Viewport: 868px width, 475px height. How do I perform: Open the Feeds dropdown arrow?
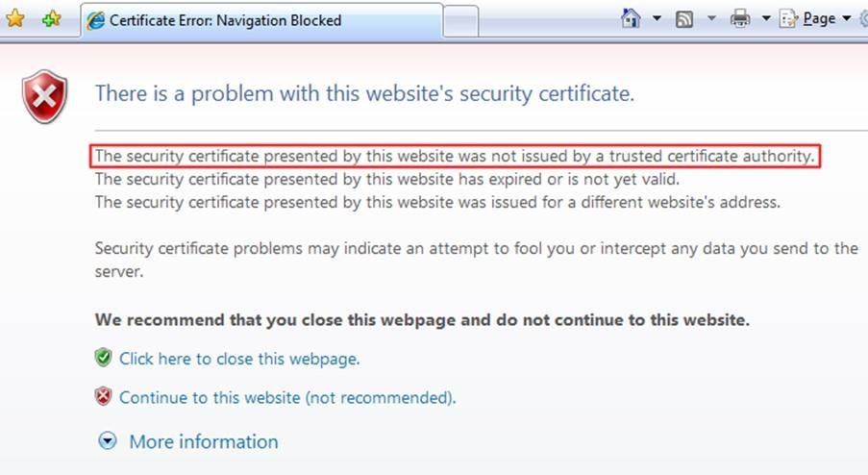pos(711,19)
